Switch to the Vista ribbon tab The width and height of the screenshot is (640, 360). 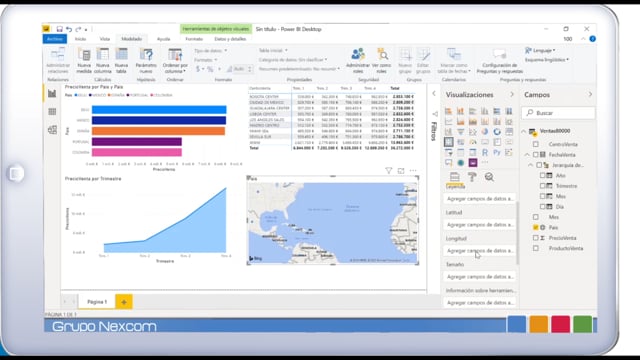click(105, 39)
